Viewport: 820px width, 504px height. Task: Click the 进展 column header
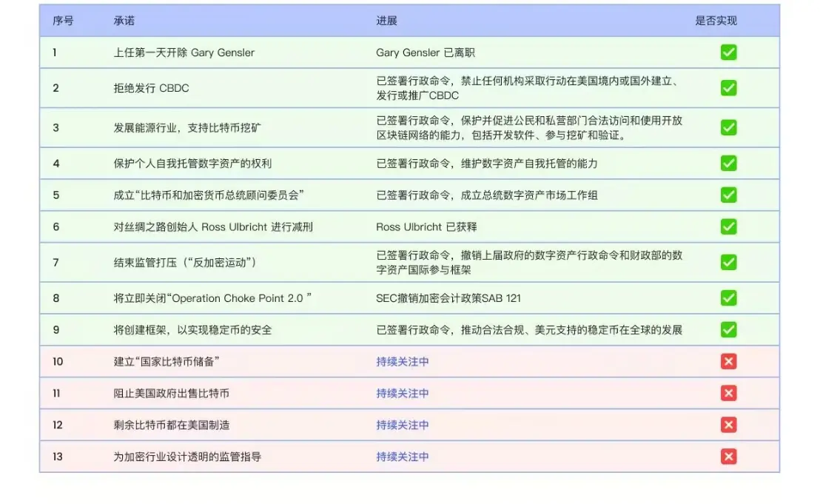[x=386, y=21]
